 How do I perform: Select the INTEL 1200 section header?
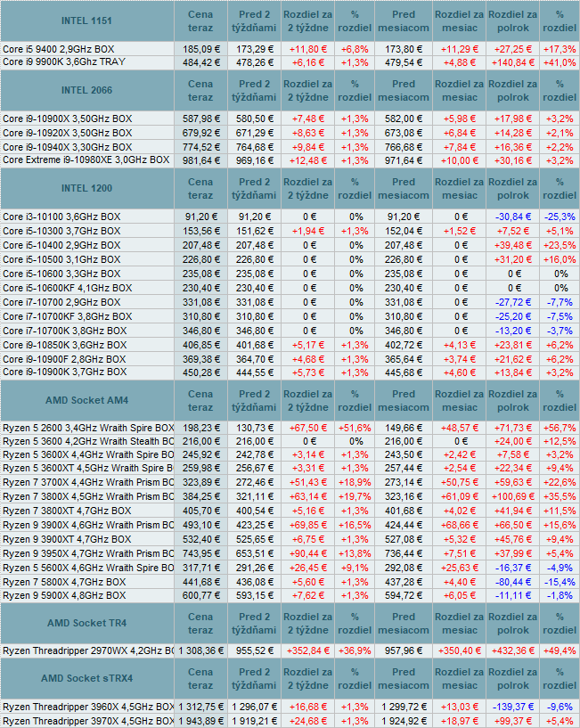[86, 189]
